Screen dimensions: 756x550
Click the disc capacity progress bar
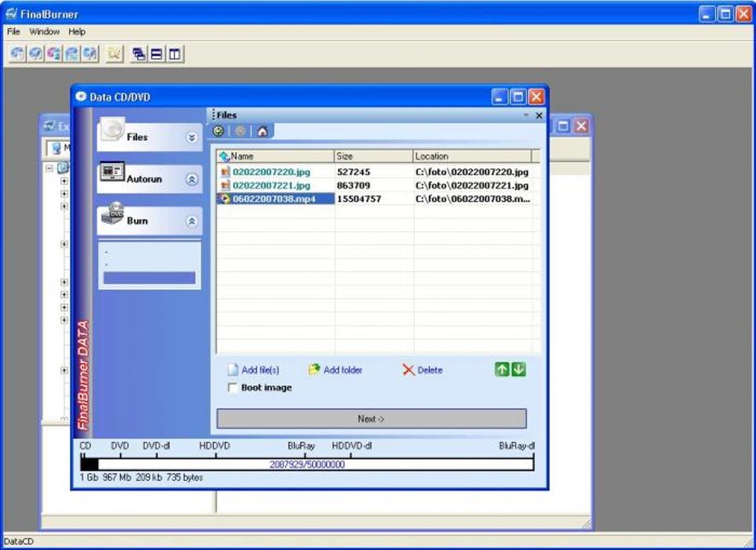307,464
